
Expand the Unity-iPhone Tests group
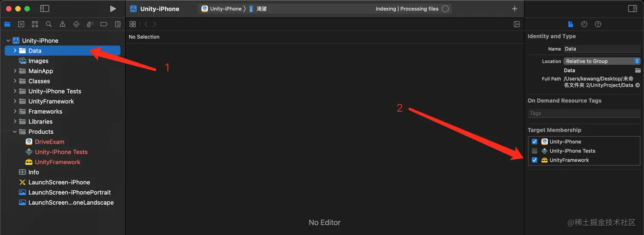click(15, 91)
